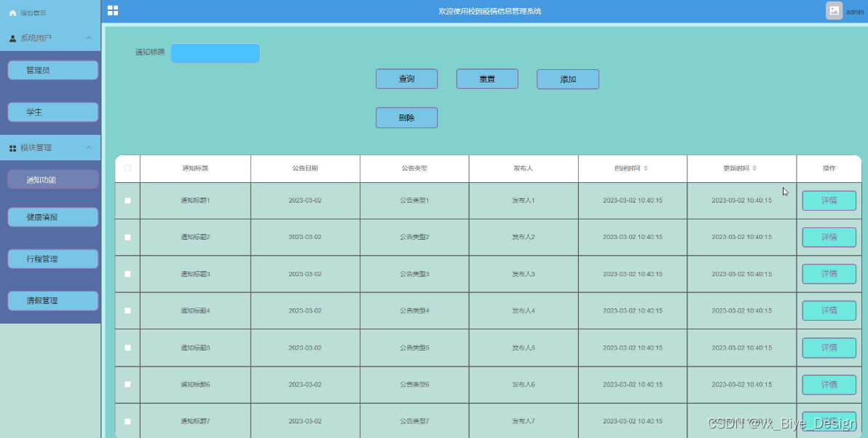Screen dimensions: 868x438
Task: Click the 通知标题1 cell
Action: click(x=195, y=200)
